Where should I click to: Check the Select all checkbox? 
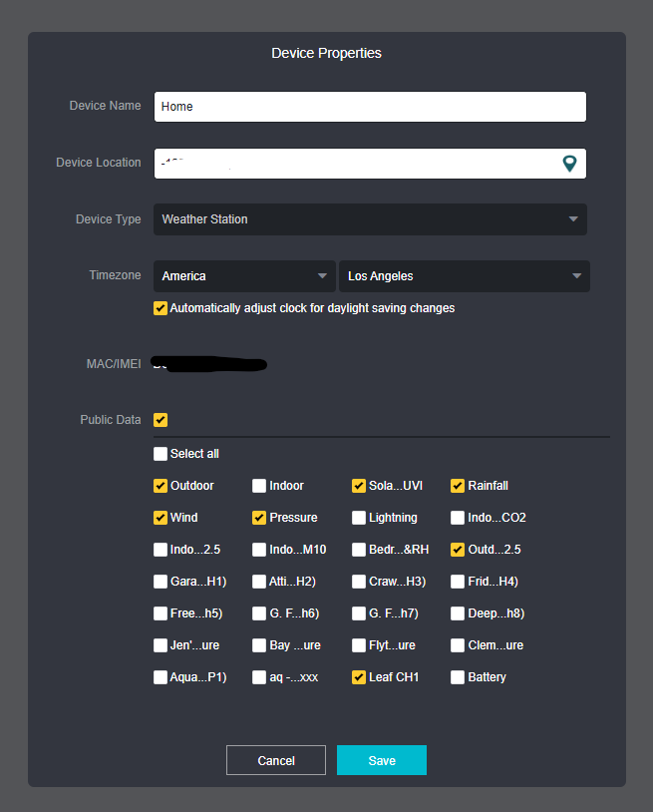[161, 454]
